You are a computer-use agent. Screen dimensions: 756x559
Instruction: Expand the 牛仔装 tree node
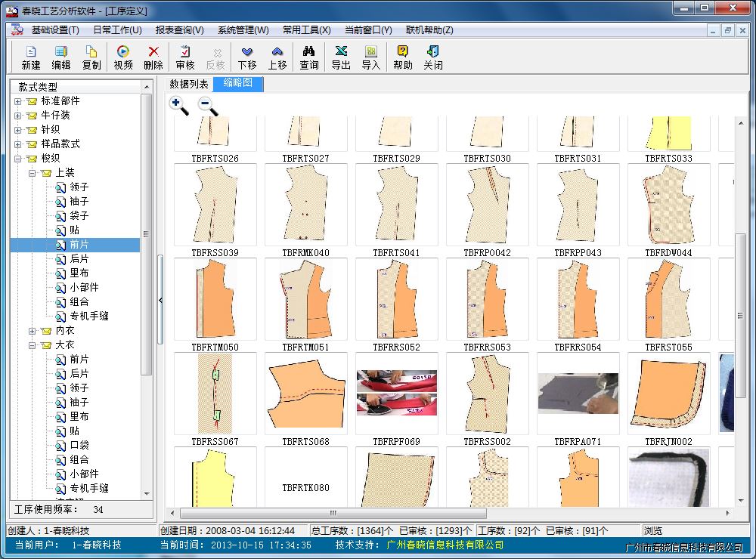coord(18,116)
